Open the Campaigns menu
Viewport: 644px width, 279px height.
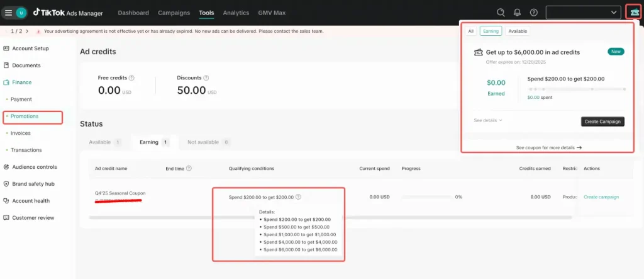[174, 13]
